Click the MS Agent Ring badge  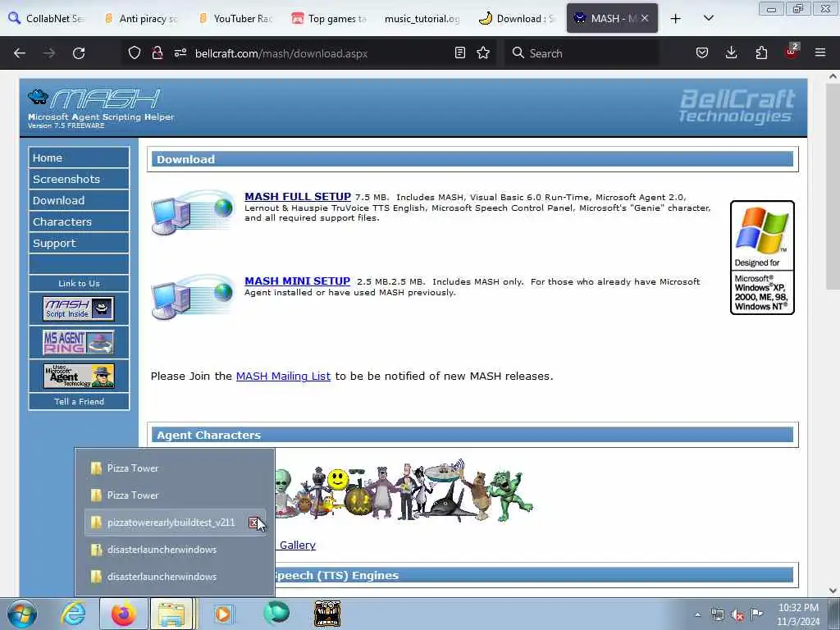point(79,342)
